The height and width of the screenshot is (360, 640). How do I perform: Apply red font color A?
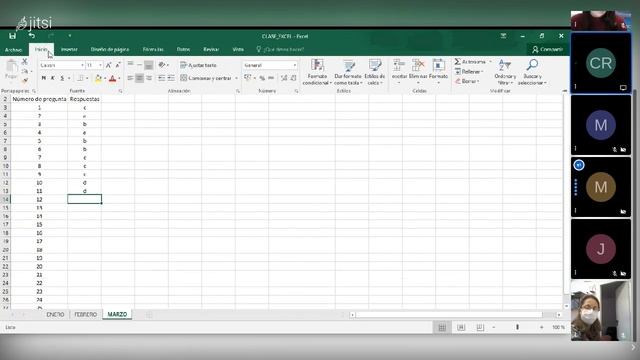click(x=113, y=78)
